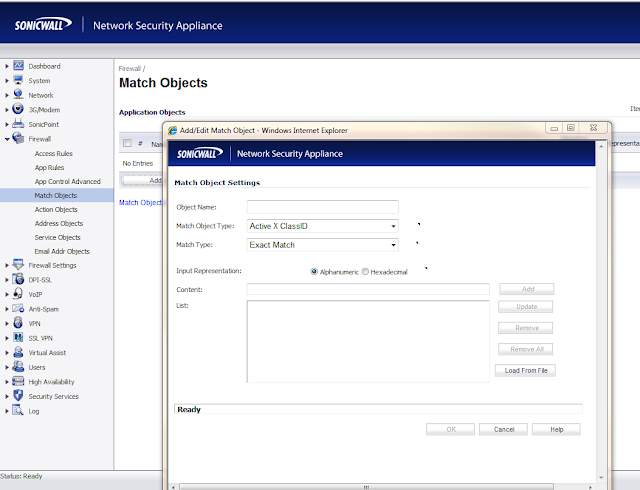Click the SonicWall logo in dialog header
The height and width of the screenshot is (490, 640).
(x=200, y=154)
